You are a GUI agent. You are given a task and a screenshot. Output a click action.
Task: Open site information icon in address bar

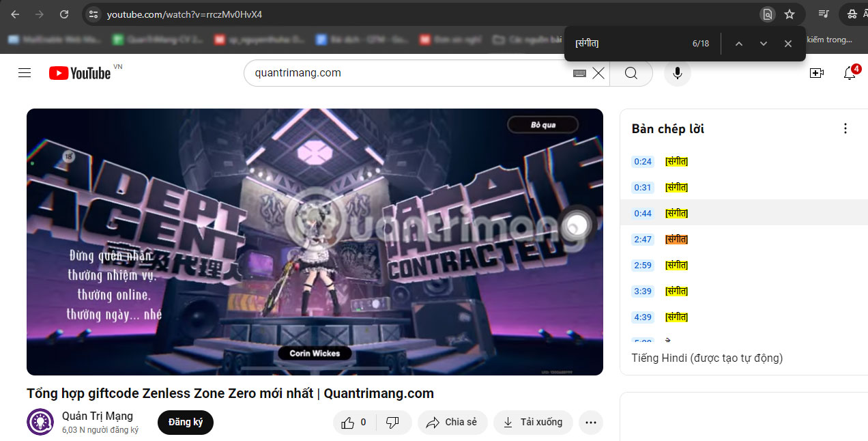(x=94, y=14)
